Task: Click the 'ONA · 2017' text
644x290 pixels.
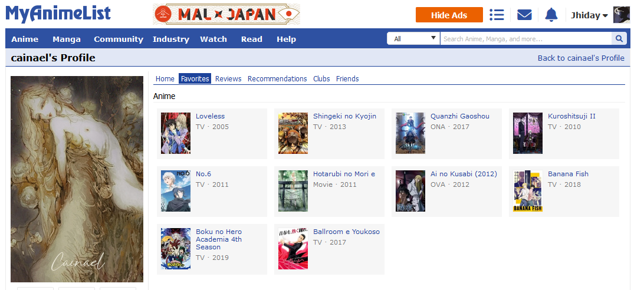Action: (450, 127)
